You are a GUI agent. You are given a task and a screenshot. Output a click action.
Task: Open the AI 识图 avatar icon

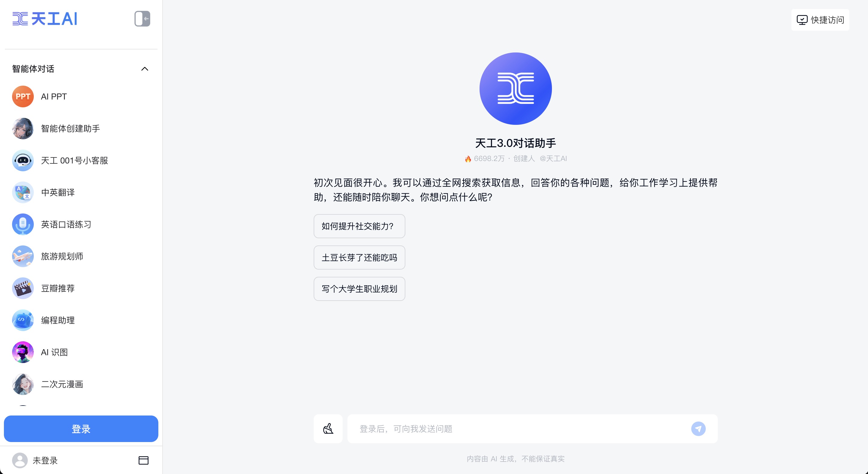coord(23,352)
